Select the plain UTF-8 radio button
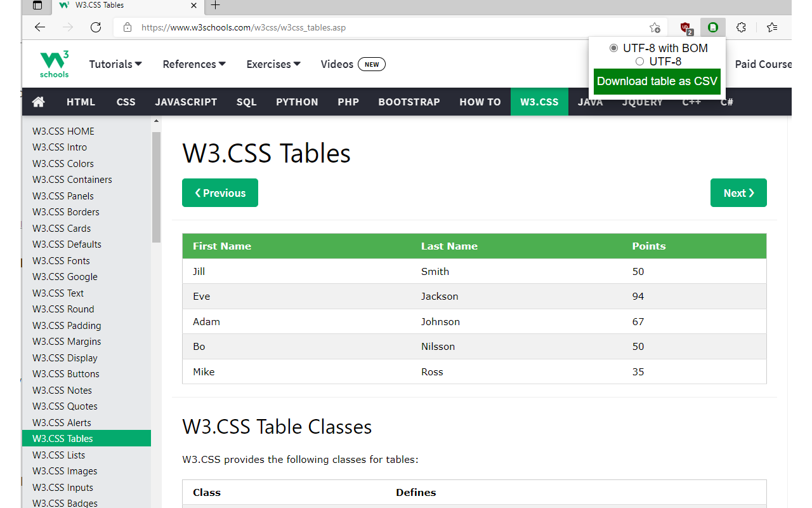This screenshot has width=812, height=508. (639, 62)
